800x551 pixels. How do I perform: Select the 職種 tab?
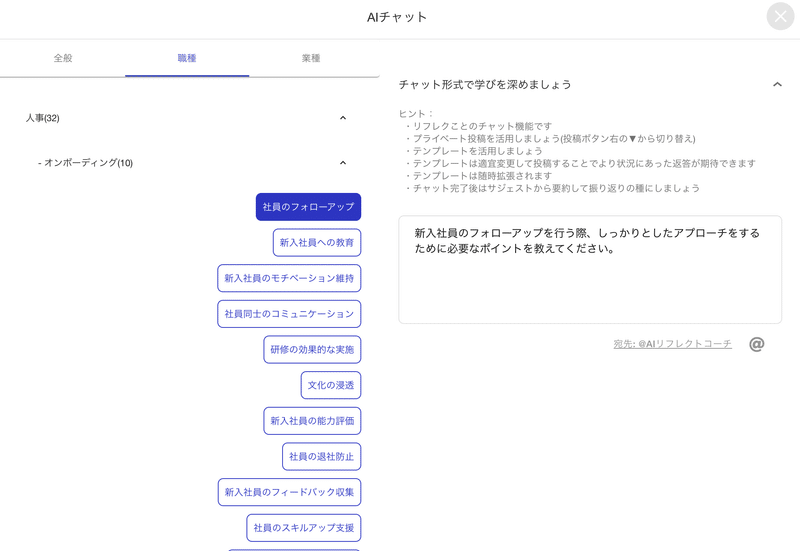click(x=187, y=58)
